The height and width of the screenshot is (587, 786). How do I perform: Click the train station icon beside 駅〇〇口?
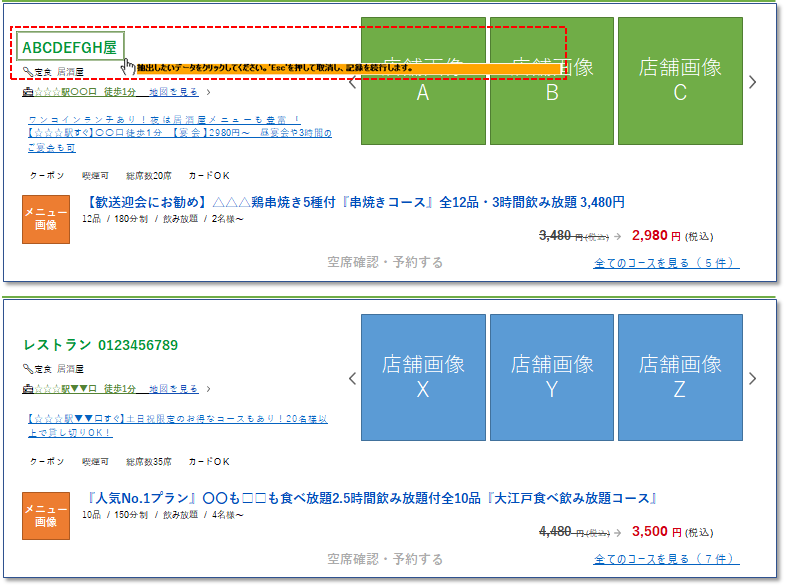point(28,92)
